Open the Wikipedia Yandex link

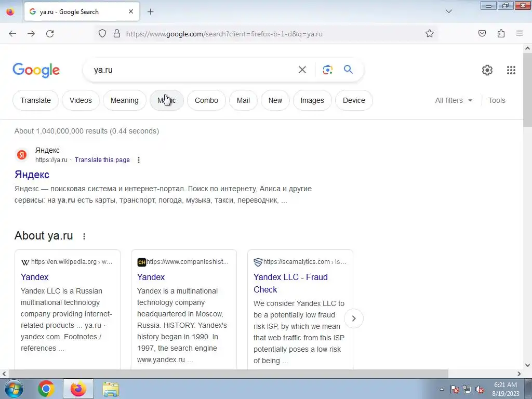click(x=35, y=277)
